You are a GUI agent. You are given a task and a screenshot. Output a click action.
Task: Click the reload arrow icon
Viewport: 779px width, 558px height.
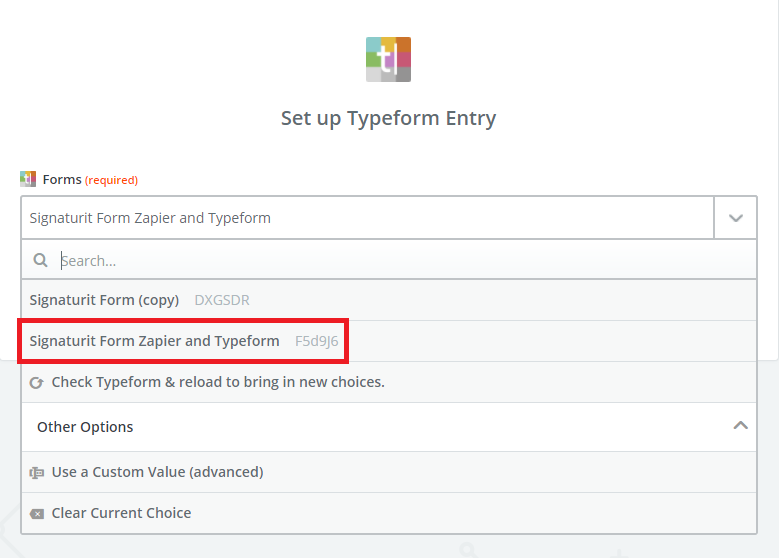(x=37, y=382)
